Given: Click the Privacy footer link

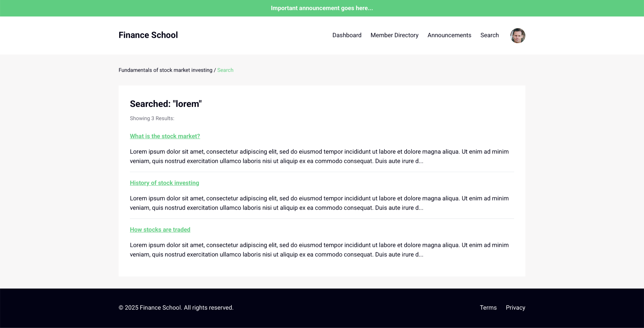Looking at the screenshot, I should point(515,308).
